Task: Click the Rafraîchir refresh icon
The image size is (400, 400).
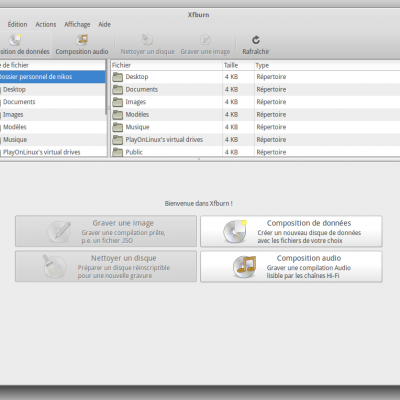Action: point(256,40)
